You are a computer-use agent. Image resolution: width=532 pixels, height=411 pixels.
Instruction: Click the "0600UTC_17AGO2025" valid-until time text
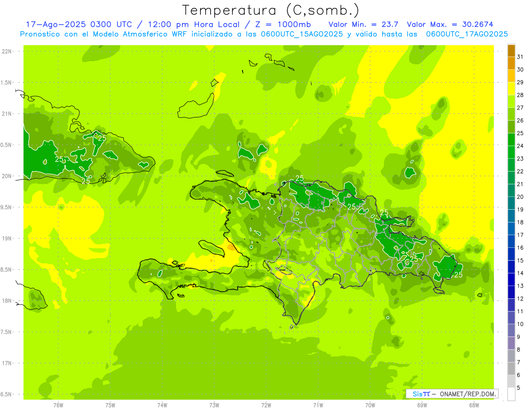[467, 34]
